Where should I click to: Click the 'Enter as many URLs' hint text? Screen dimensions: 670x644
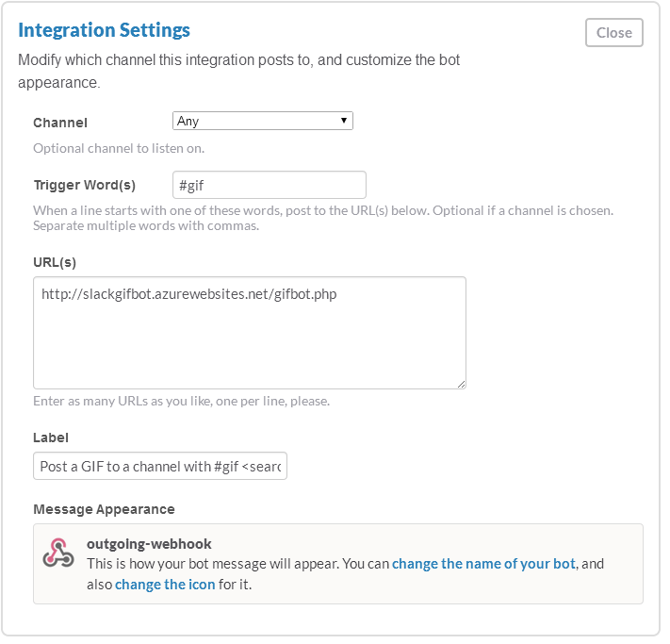pos(181,401)
